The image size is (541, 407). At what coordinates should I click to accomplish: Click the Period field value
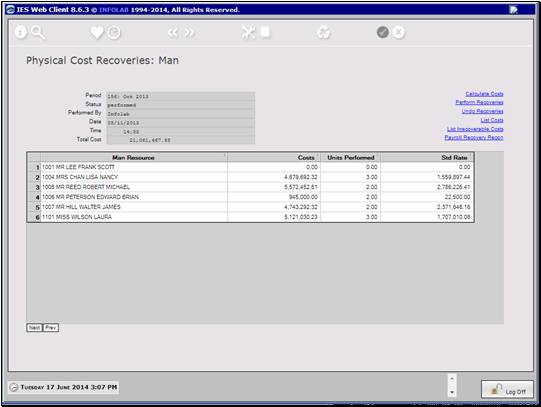[x=181, y=96]
